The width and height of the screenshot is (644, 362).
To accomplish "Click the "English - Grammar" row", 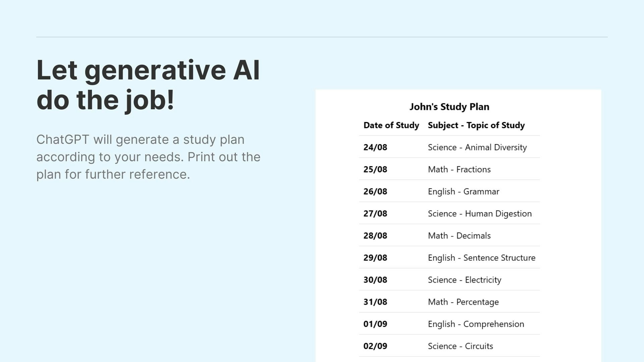I will click(449, 191).
